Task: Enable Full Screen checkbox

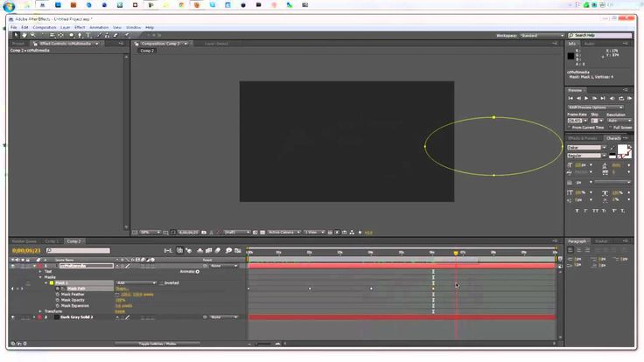Action: tap(611, 128)
